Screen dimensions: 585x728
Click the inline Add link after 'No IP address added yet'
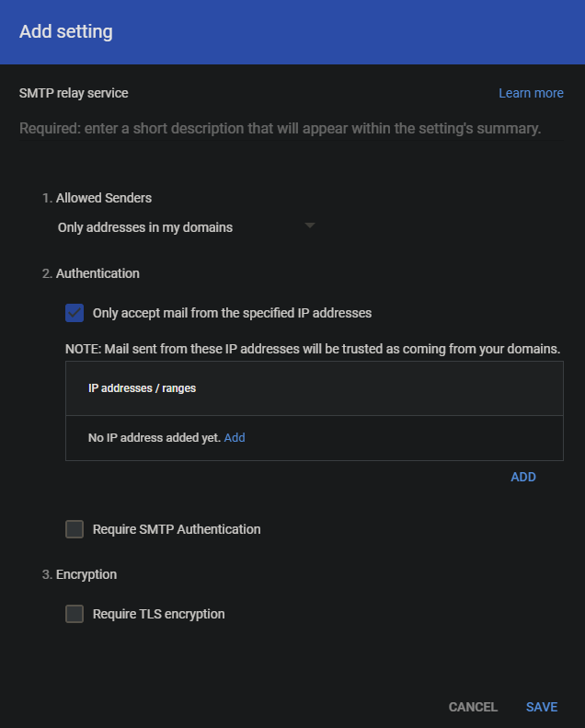coord(235,438)
